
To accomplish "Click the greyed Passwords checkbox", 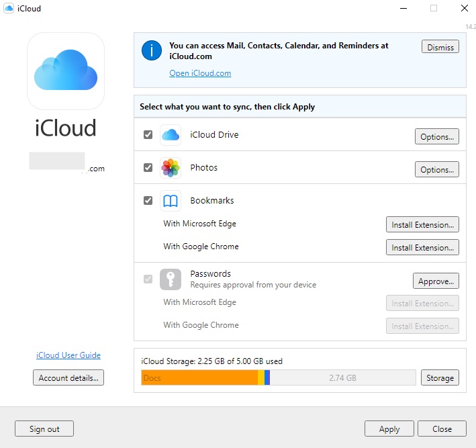I will pos(148,279).
